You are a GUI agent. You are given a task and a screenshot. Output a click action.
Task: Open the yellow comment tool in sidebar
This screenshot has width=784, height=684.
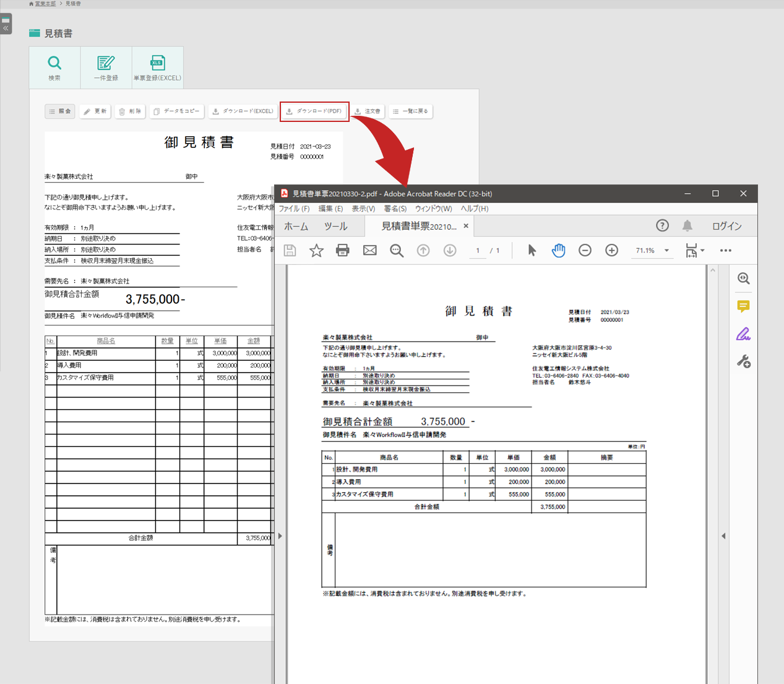(x=743, y=306)
